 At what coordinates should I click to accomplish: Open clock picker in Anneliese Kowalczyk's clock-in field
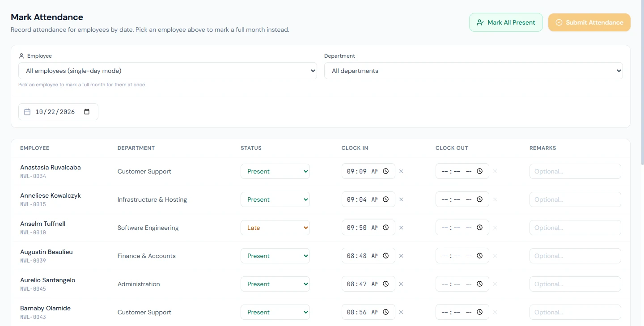coord(386,199)
